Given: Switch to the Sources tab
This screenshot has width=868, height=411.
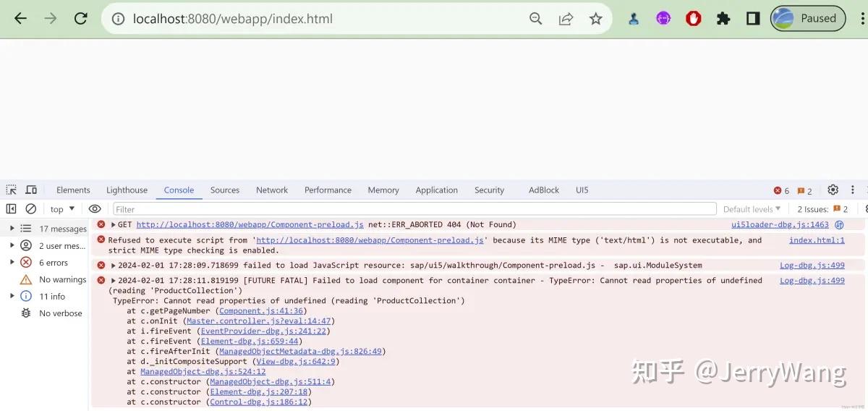Looking at the screenshot, I should (225, 190).
